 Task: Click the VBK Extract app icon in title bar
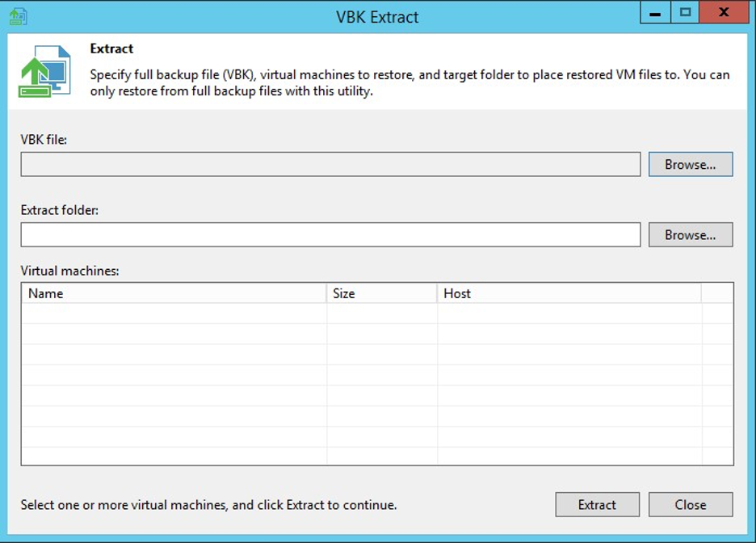(x=18, y=16)
